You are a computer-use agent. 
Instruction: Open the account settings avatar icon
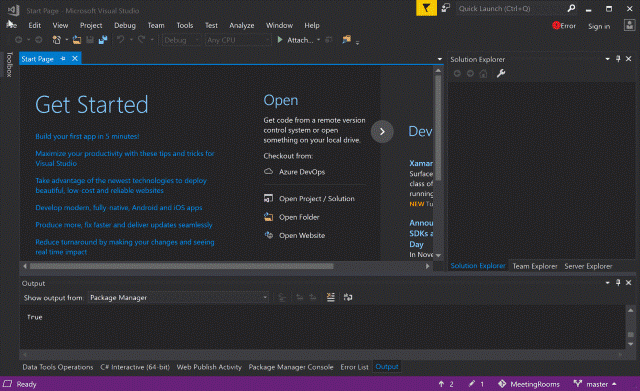[x=629, y=25]
